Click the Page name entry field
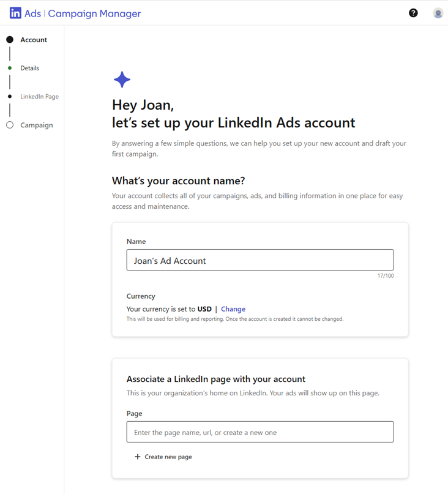448x494 pixels. (259, 432)
